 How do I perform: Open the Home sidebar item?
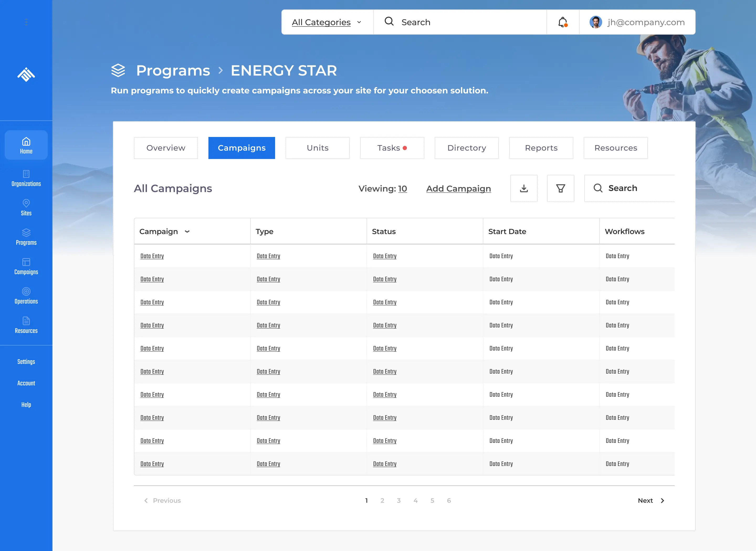tap(26, 145)
